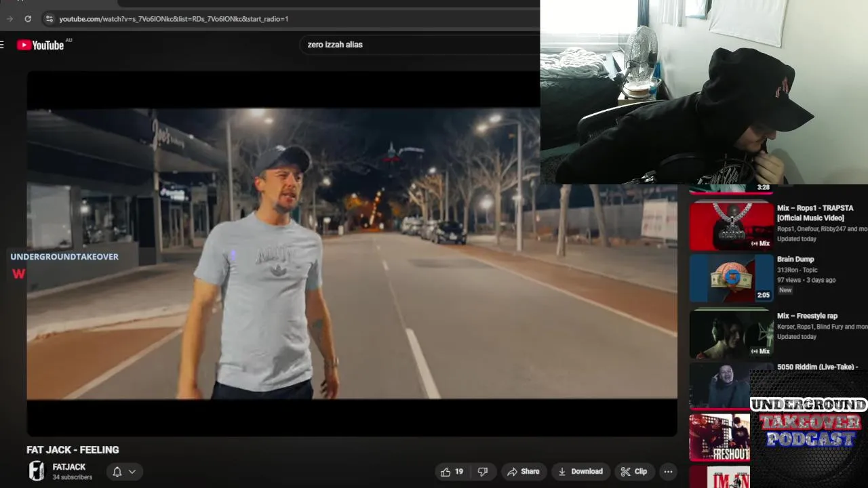
Task: Click the search field containing 'zero izzah alias'
Action: point(420,45)
